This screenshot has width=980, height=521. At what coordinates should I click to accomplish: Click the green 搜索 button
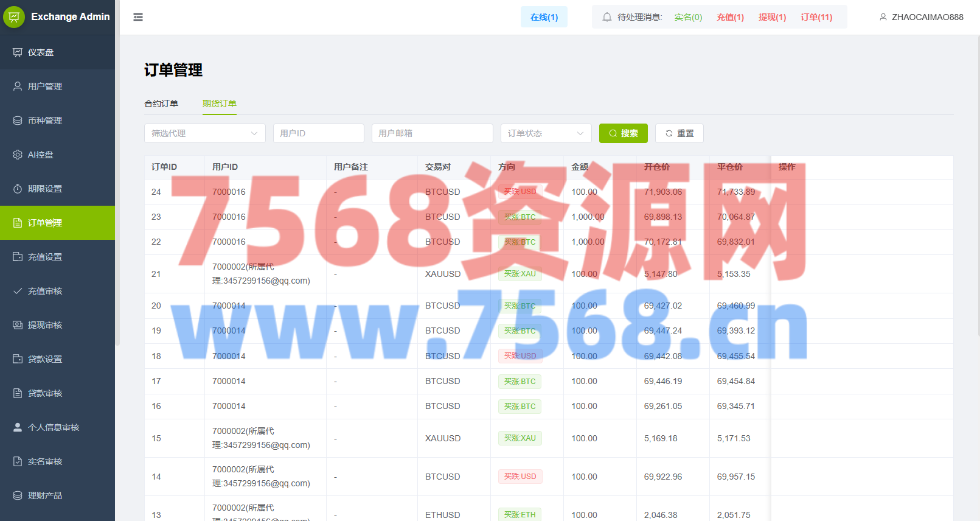(x=623, y=133)
